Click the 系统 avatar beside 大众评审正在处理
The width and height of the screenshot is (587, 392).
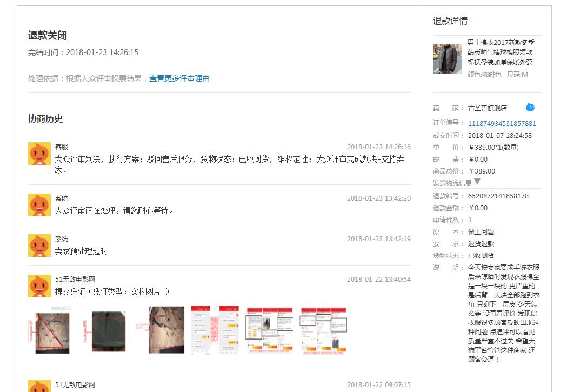coord(39,205)
